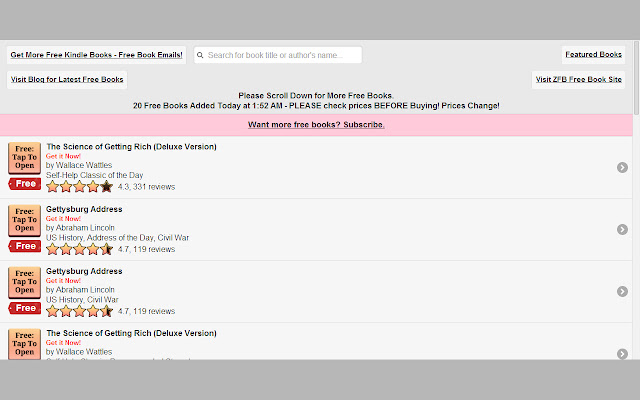Select 'by Wallace Wattles' on Self-Help Classic row
This screenshot has height=400, width=640.
[x=79, y=165]
